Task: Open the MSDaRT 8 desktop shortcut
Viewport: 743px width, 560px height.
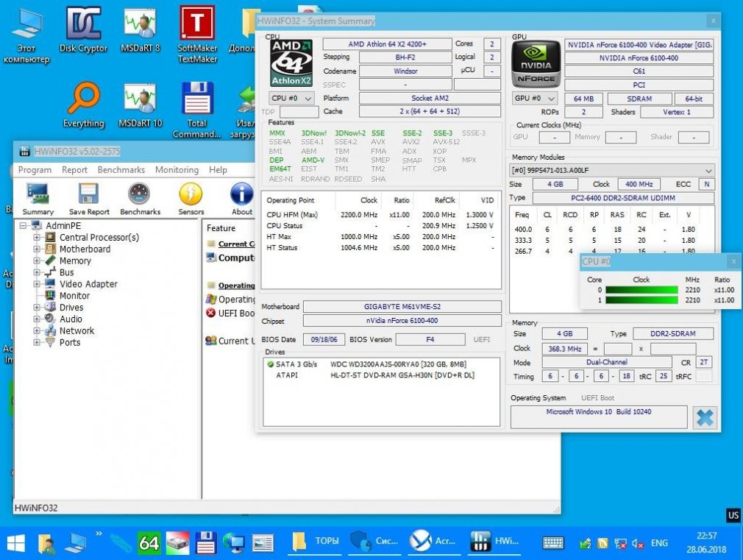Action: click(x=141, y=29)
